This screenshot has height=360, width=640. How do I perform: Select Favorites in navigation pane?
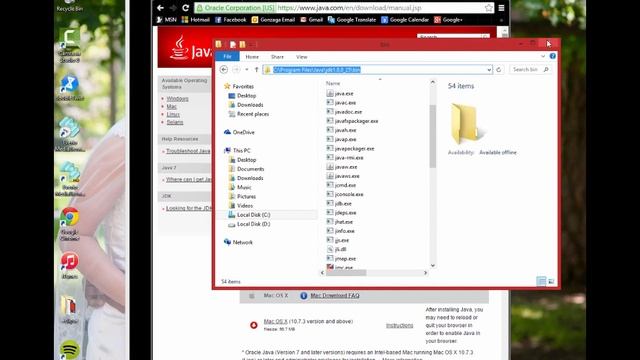pyautogui.click(x=239, y=87)
